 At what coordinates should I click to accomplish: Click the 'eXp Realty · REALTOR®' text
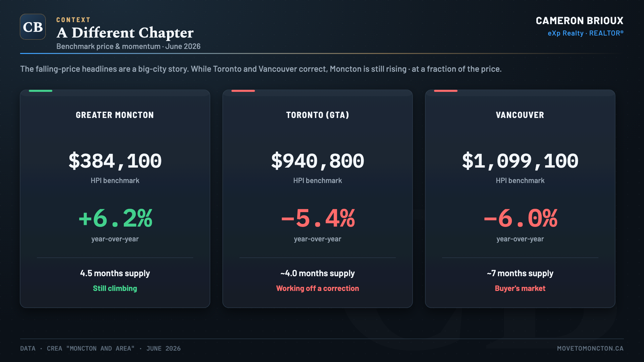point(586,33)
